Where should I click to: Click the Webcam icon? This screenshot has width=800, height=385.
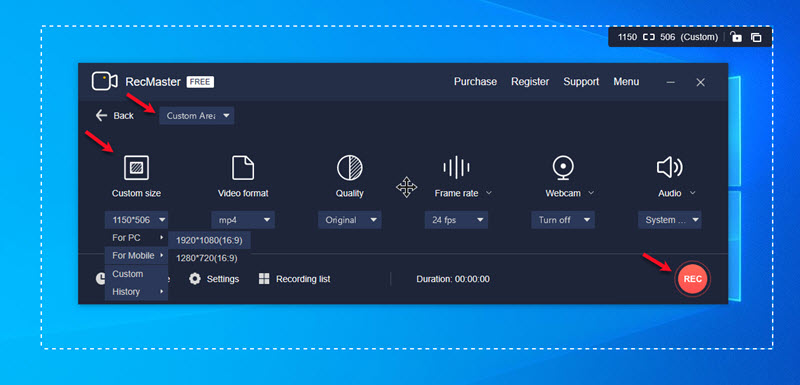tap(563, 168)
